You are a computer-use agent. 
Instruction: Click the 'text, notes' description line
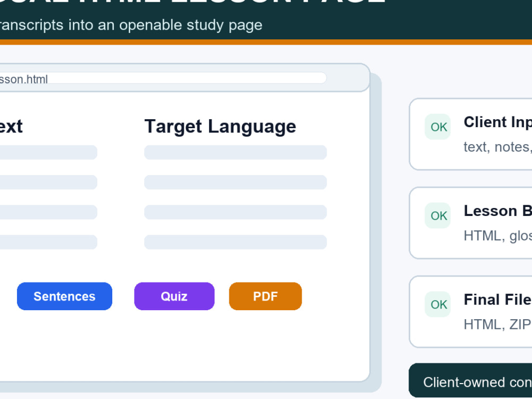pos(498,147)
